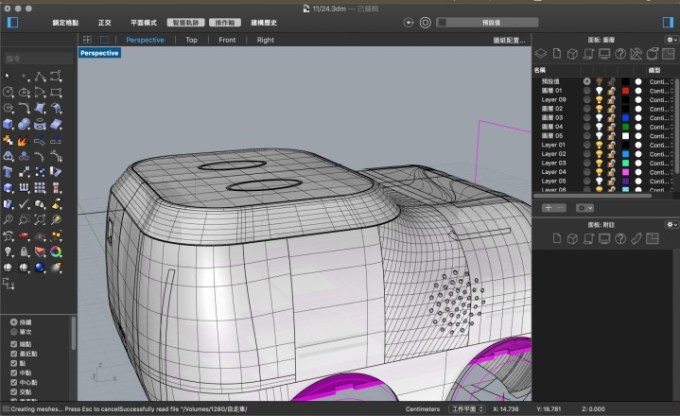Toggle visibility bulb of Layer 04
The height and width of the screenshot is (416, 680).
click(599, 172)
